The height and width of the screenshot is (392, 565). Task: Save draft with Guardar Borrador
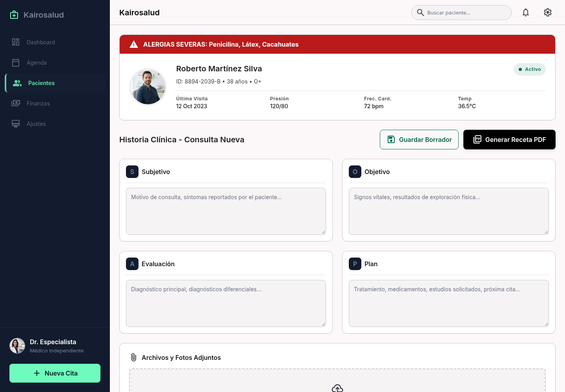419,140
